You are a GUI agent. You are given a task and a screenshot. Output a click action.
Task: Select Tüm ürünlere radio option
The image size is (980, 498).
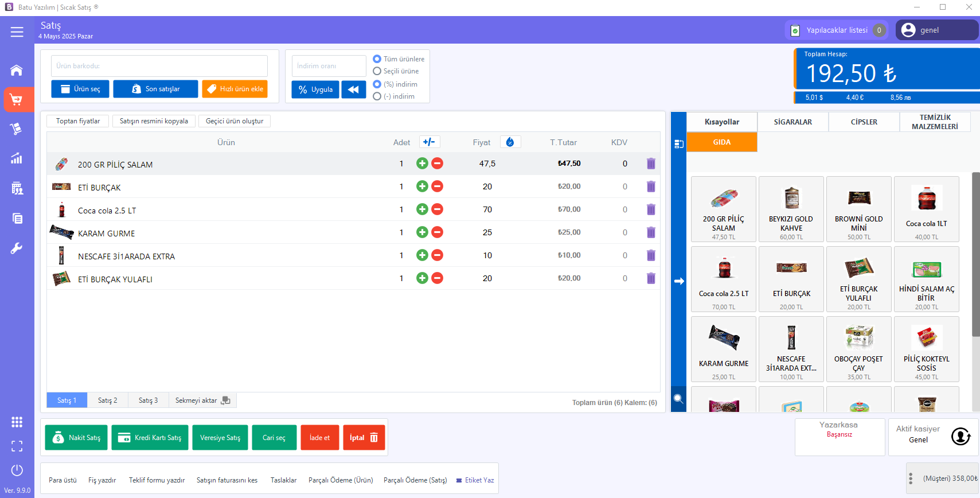pos(399,59)
